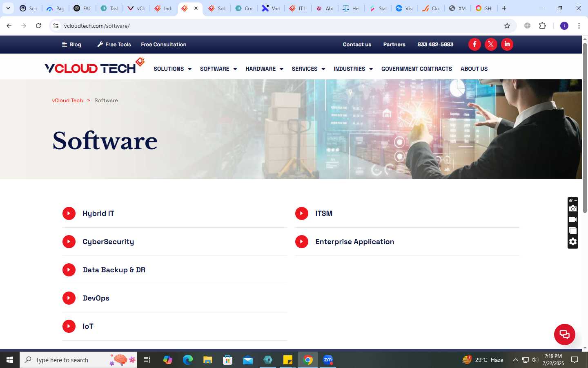Open the CyberSecurity category link
Screen dimensions: 588x368
click(x=108, y=242)
